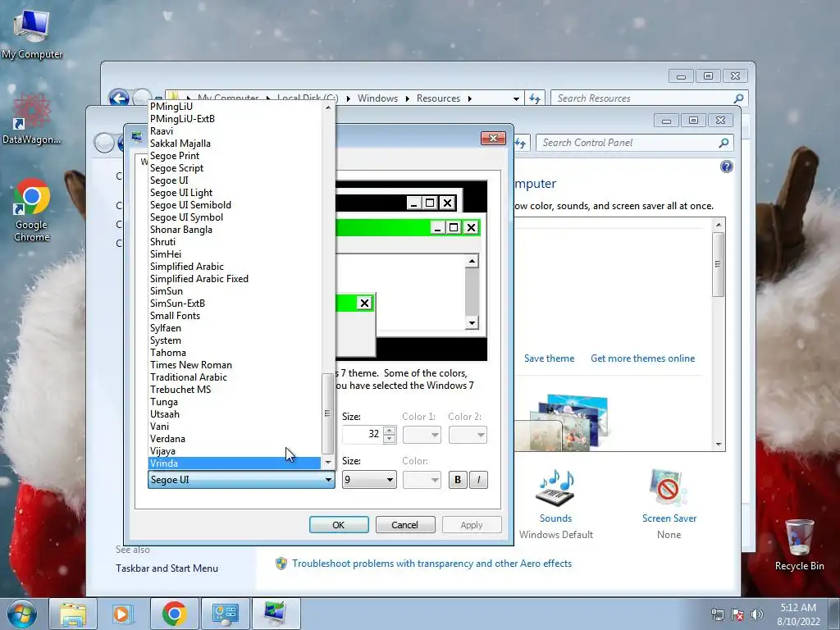Click Windows breadcrumb in the address bar
This screenshot has width=840, height=630.
(377, 98)
